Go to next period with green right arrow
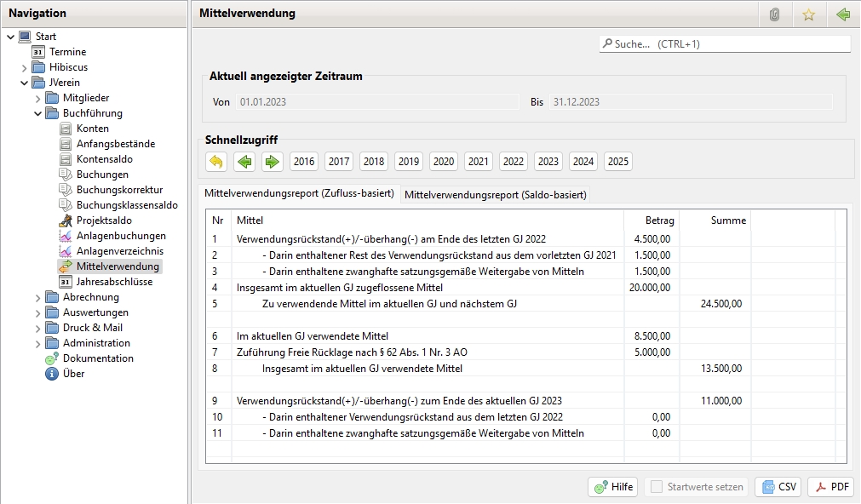Screen dimensions: 861x504 272,162
